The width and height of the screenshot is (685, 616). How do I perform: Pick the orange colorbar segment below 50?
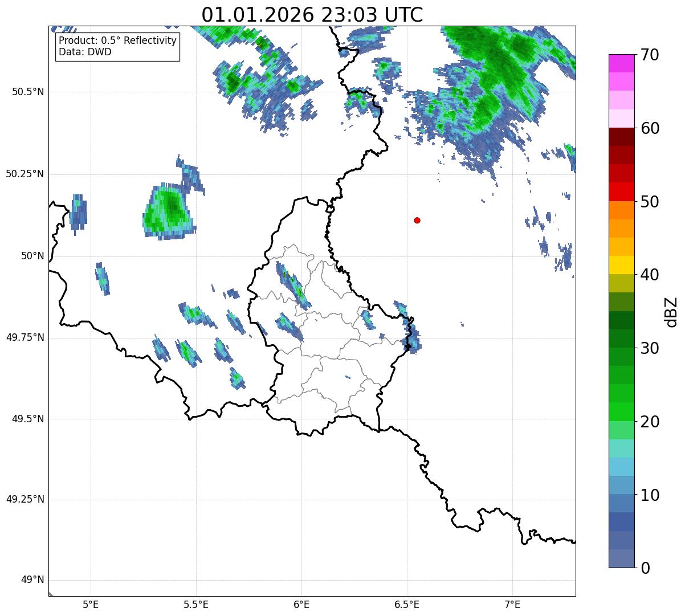pos(621,210)
